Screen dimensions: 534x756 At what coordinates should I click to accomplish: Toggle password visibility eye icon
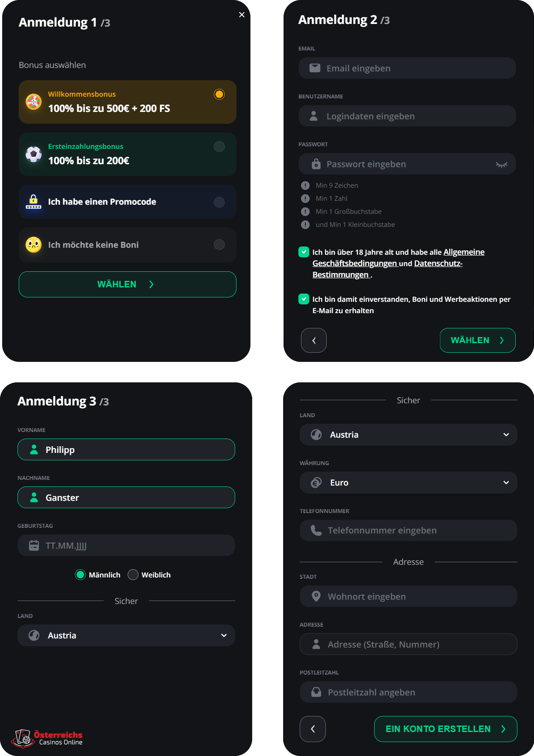click(502, 165)
